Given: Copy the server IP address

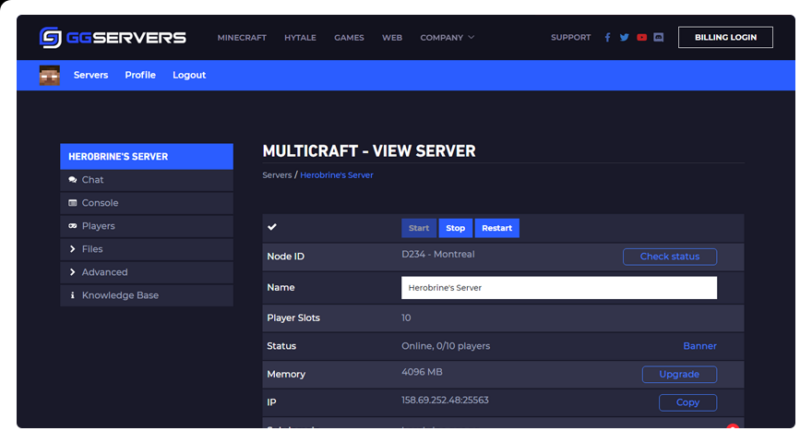Looking at the screenshot, I should point(688,402).
